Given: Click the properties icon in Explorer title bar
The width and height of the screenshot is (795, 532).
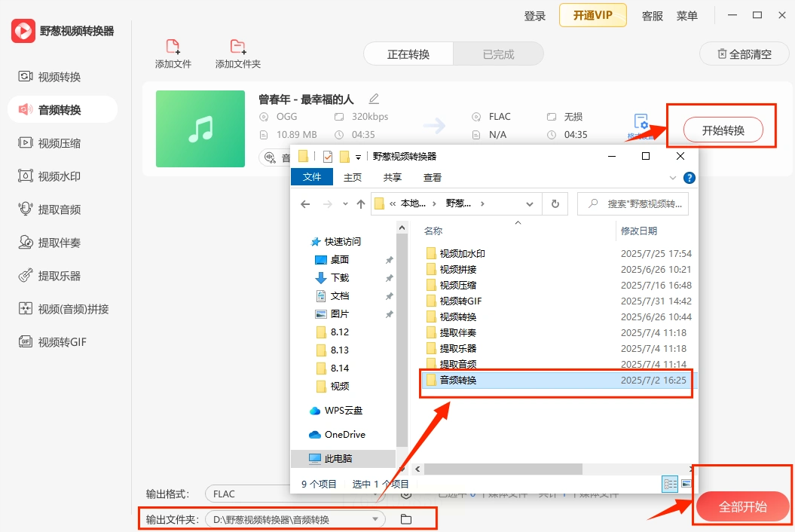Looking at the screenshot, I should tap(328, 157).
